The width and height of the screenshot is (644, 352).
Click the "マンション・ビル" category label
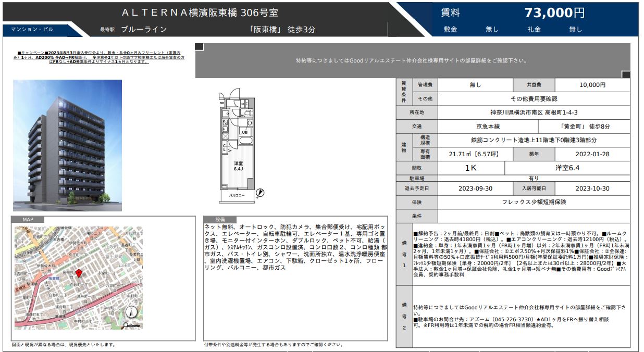click(32, 30)
